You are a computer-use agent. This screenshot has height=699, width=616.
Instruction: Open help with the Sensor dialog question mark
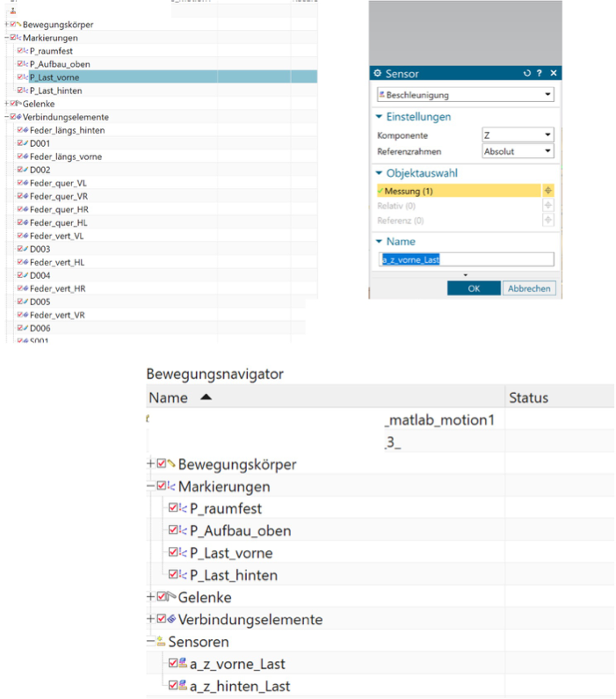[540, 73]
